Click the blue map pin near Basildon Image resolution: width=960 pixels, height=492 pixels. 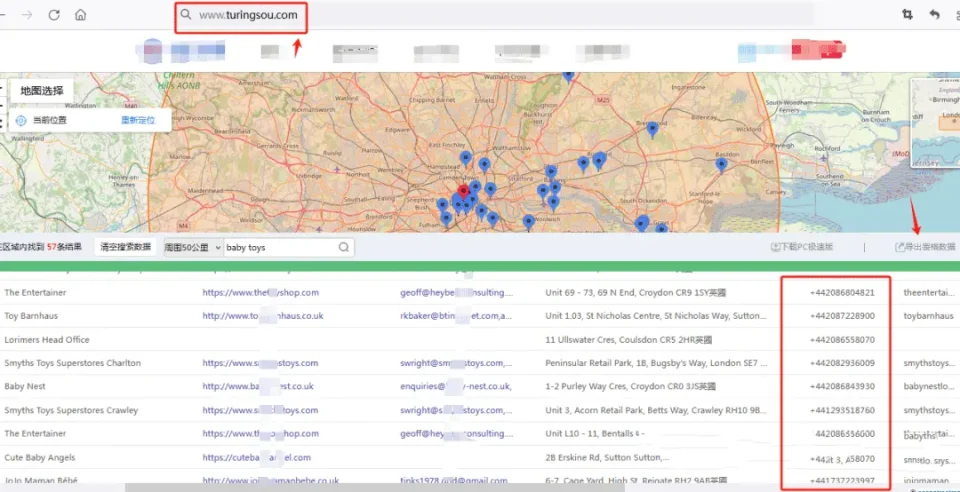(721, 164)
